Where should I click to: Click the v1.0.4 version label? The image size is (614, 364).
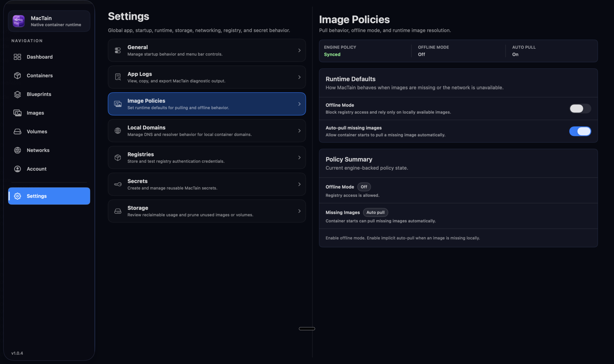17,353
